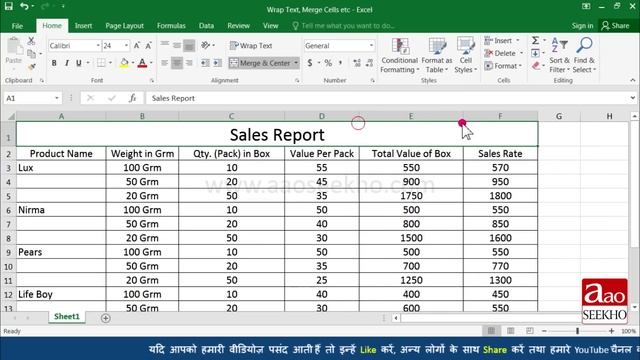Click the AutoSum sigma icon
Viewport: 640px width, 360px height.
coord(535,40)
